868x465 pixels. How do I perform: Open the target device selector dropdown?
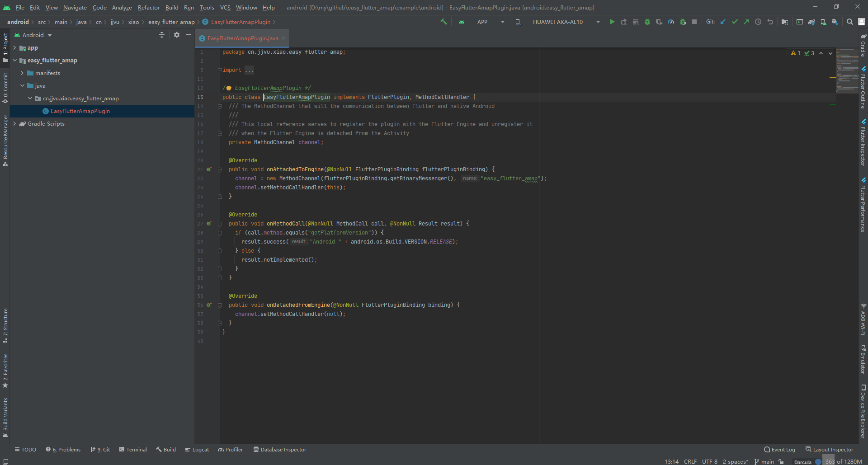tap(598, 22)
